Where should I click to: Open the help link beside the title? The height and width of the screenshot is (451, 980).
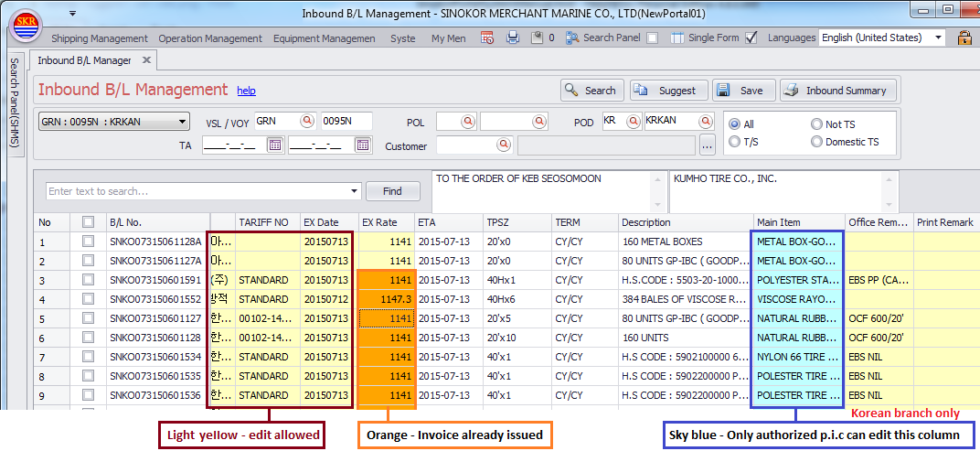[246, 91]
